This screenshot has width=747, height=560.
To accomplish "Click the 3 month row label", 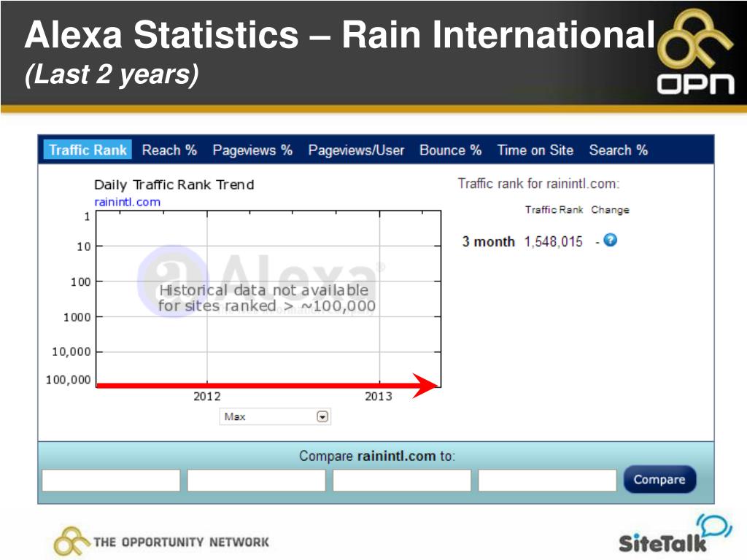I will click(x=488, y=242).
